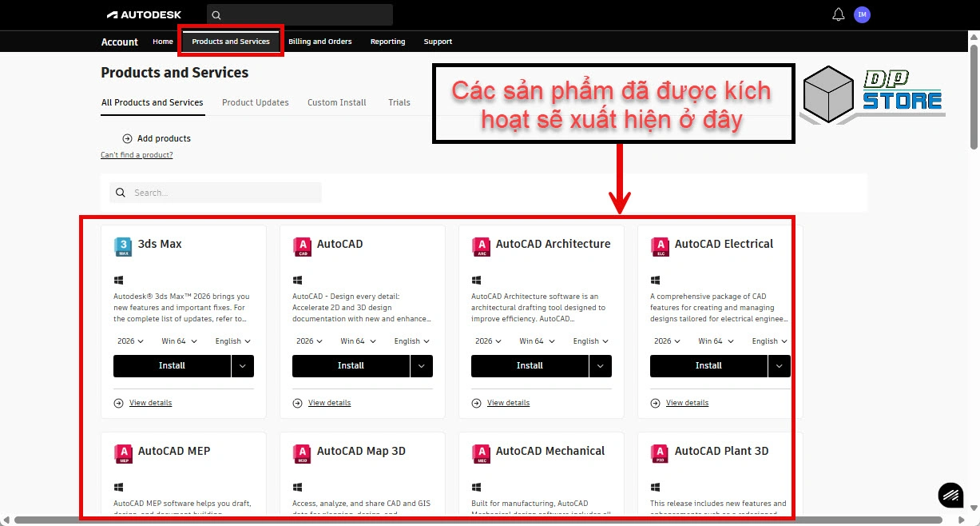The image size is (980, 526).
Task: Click the Add products button
Action: tap(157, 138)
